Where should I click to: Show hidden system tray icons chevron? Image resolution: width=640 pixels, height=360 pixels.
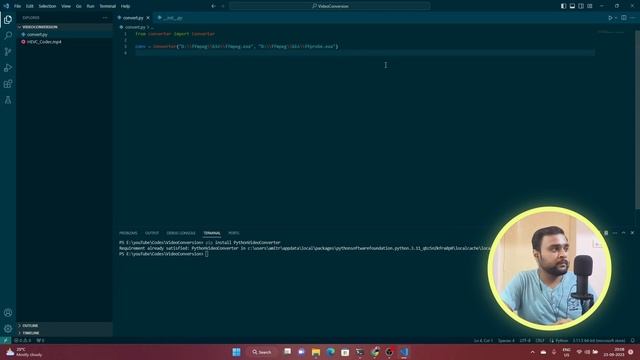pos(532,352)
